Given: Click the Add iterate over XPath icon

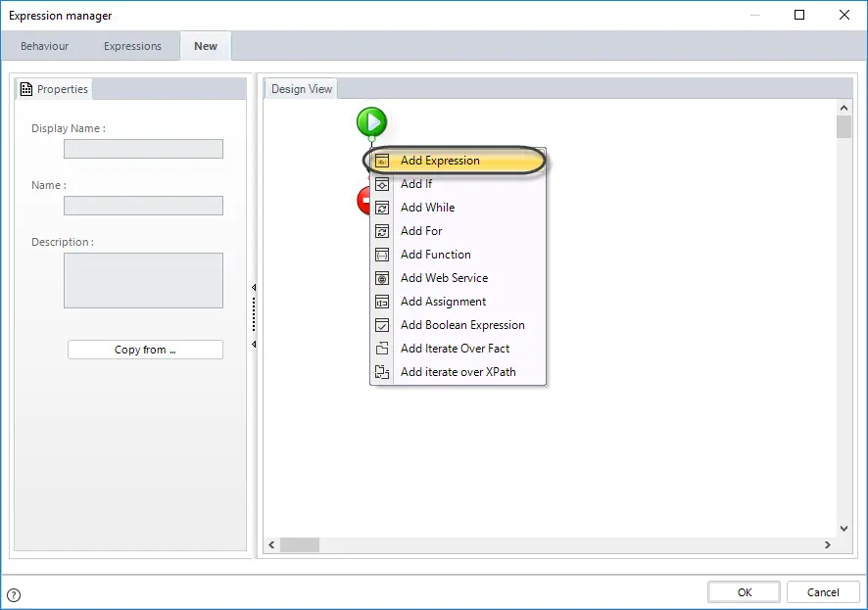Looking at the screenshot, I should pyautogui.click(x=382, y=372).
